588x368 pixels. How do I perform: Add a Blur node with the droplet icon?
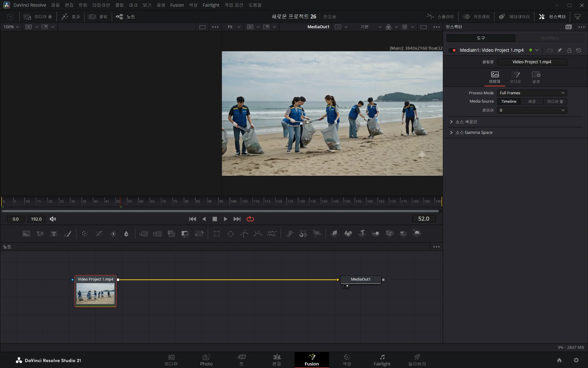point(126,234)
